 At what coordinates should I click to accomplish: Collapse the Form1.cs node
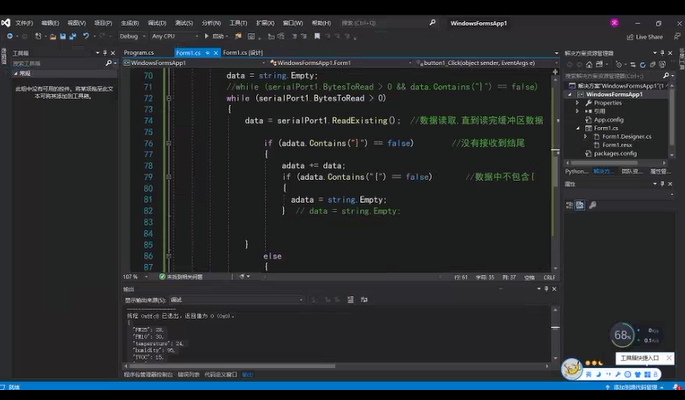pos(578,128)
